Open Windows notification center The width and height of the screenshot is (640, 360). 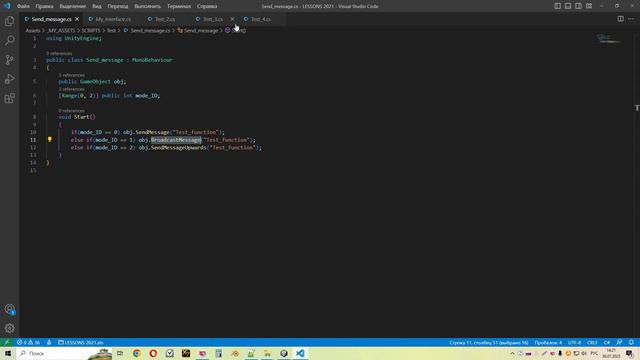pos(630,353)
